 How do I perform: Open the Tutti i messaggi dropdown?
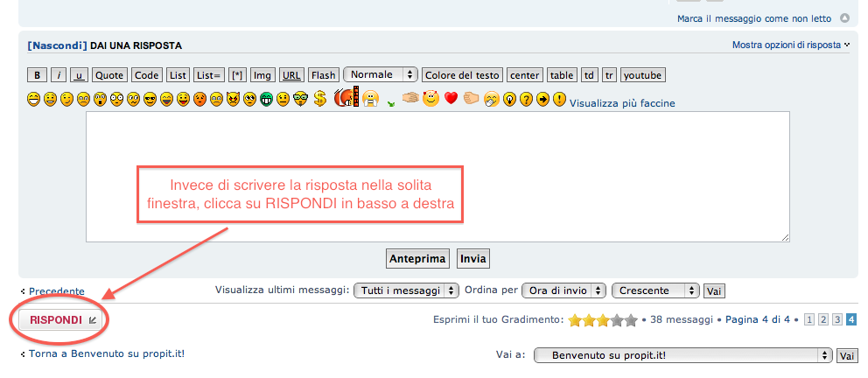click(406, 290)
